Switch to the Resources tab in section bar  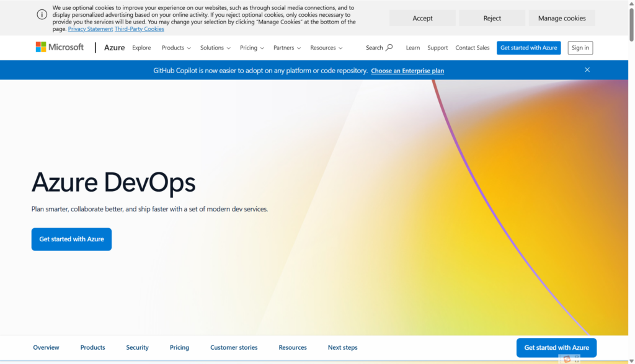(293, 347)
